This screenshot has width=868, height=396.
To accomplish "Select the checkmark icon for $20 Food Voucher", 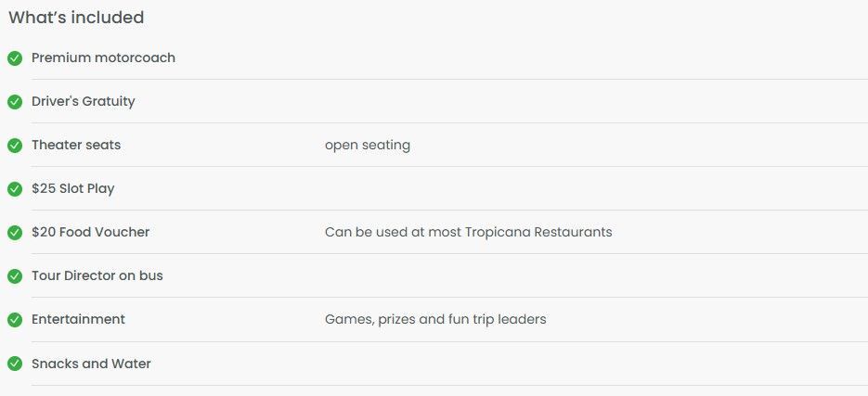I will pos(15,232).
